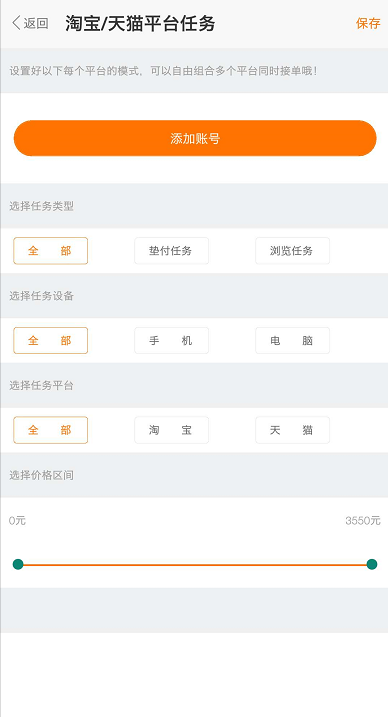Choose the 浏览任务 task type
The width and height of the screenshot is (388, 717).
pos(292,251)
